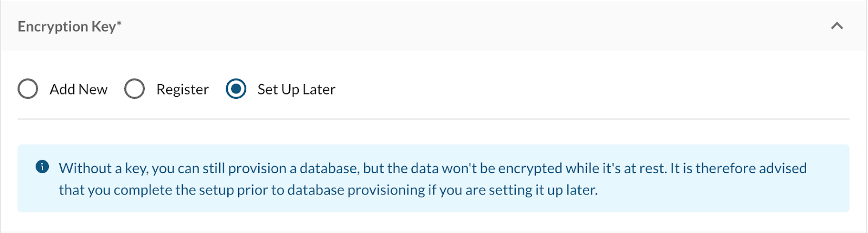The height and width of the screenshot is (233, 868).
Task: Click the selected Set Up Later radio
Action: [x=236, y=89]
